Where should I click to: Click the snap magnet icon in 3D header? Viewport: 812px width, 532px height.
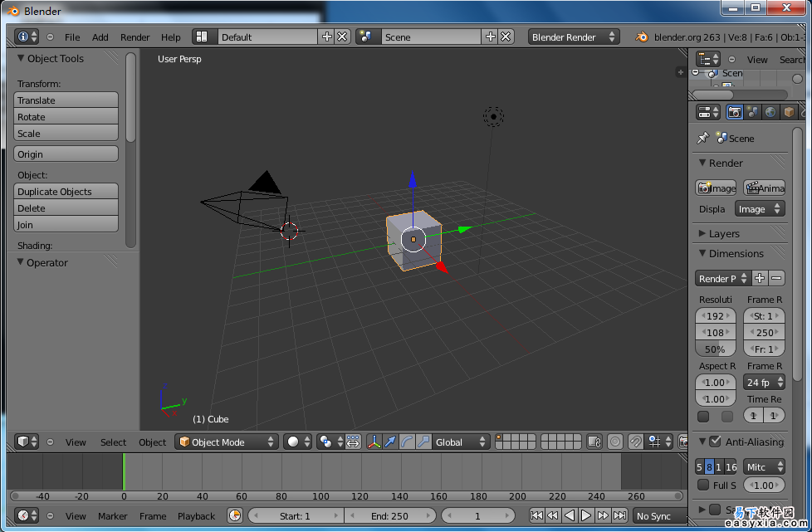(637, 442)
